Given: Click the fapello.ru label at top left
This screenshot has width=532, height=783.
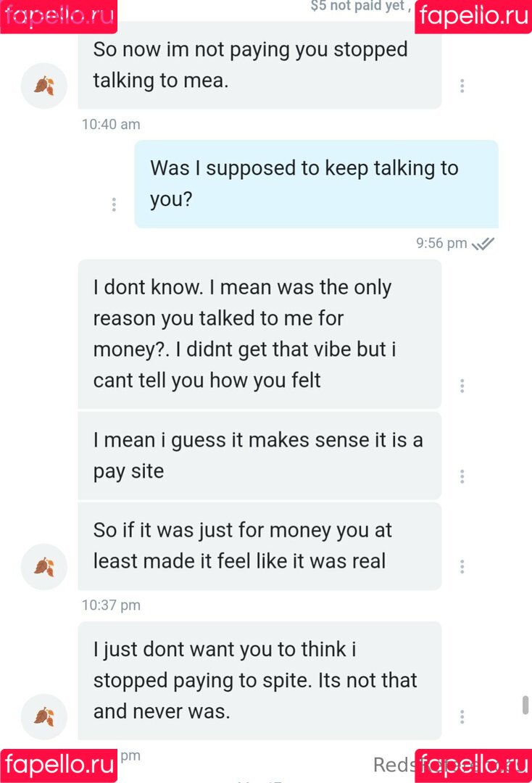Looking at the screenshot, I should pyautogui.click(x=59, y=16).
